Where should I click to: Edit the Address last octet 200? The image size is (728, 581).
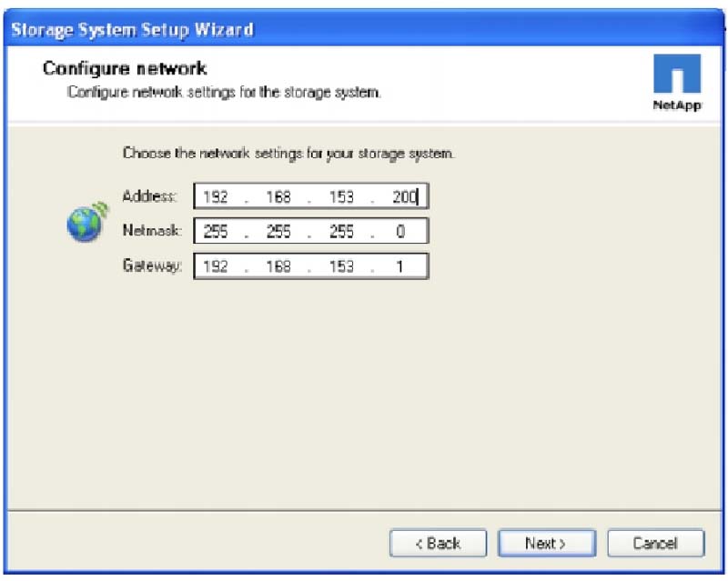click(404, 197)
